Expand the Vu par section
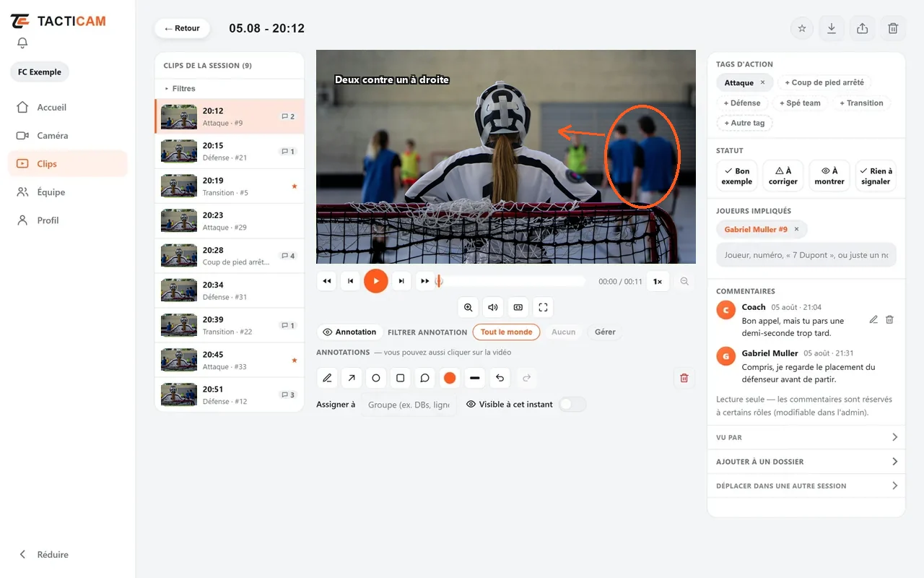 806,437
